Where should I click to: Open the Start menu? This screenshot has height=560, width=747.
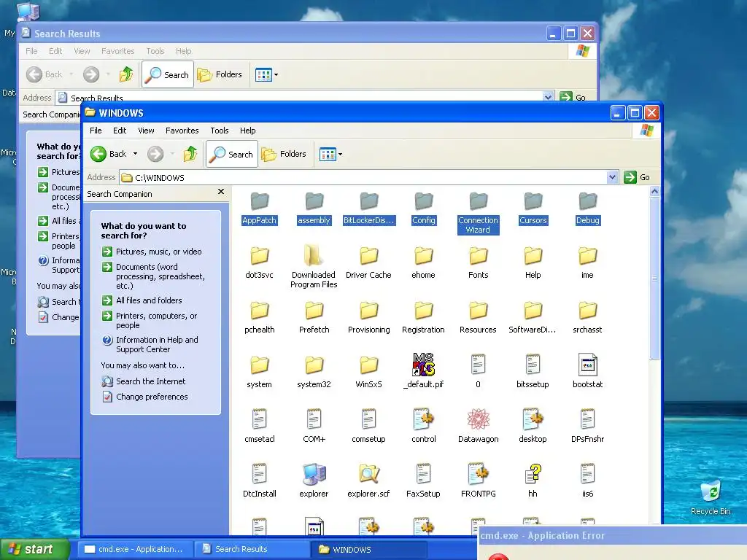pos(34,549)
